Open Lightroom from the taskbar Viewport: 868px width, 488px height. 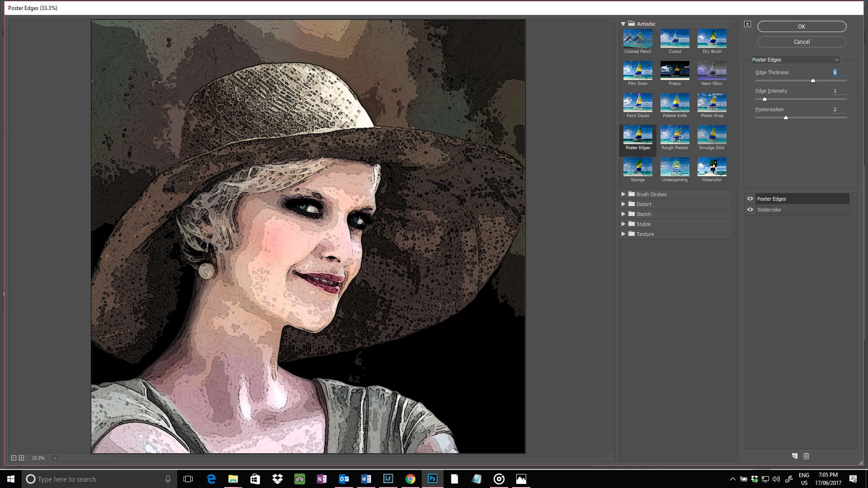(388, 479)
